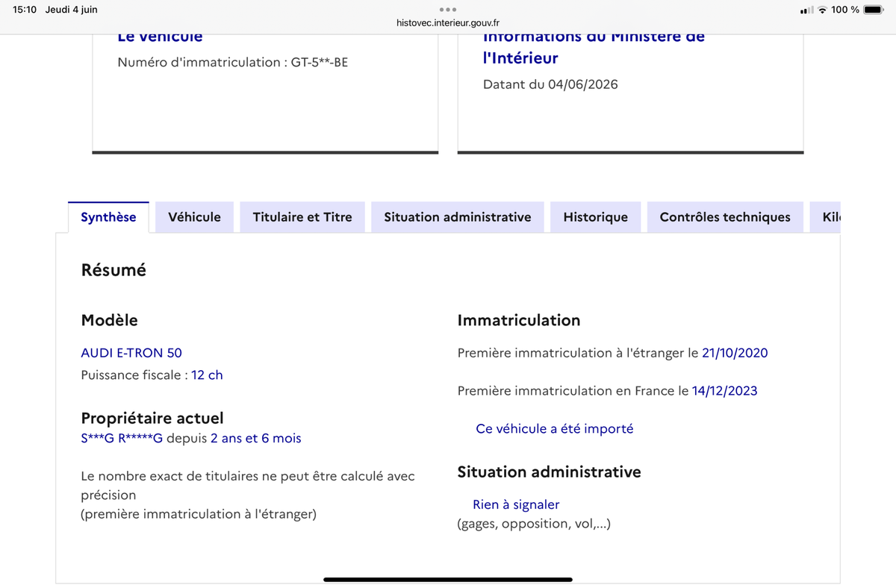This screenshot has height=588, width=896.
Task: Open the Historique tab
Action: click(x=596, y=217)
